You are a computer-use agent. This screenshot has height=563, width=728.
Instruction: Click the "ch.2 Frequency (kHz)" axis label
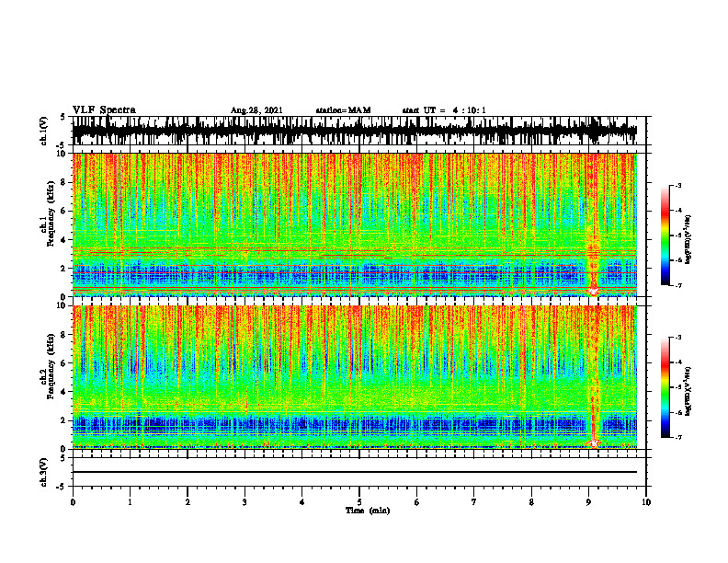click(x=49, y=366)
